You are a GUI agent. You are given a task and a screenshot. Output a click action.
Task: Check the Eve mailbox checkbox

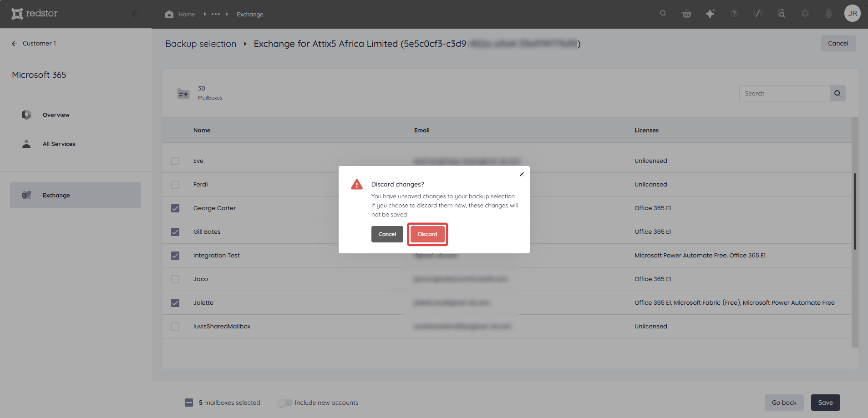(175, 161)
